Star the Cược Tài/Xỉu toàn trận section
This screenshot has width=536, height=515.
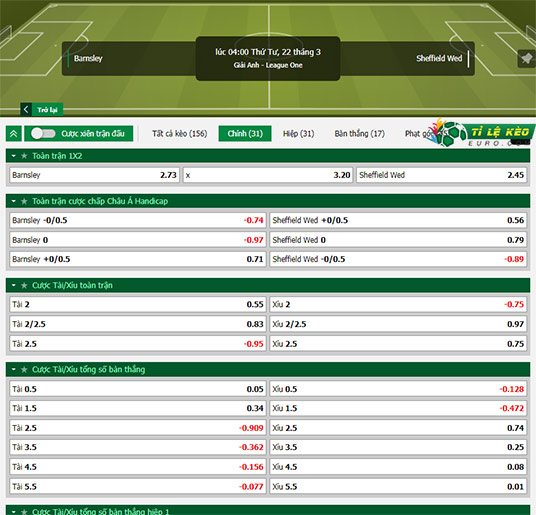pos(24,285)
